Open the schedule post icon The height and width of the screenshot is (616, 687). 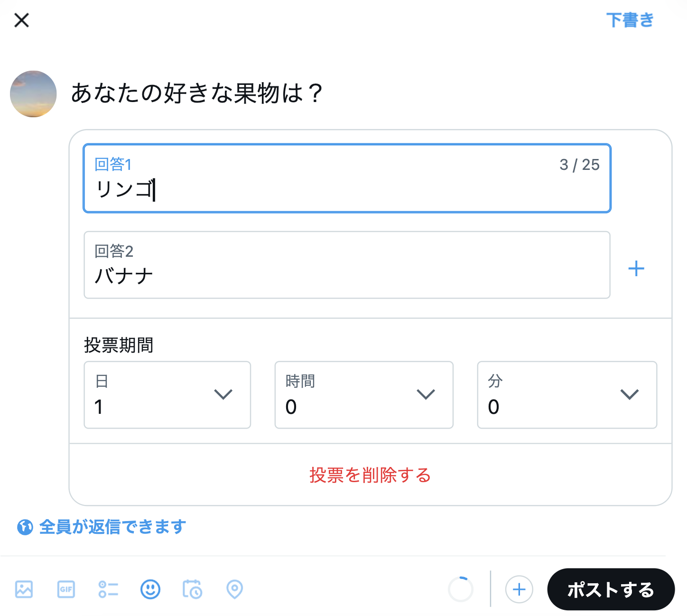point(192,589)
